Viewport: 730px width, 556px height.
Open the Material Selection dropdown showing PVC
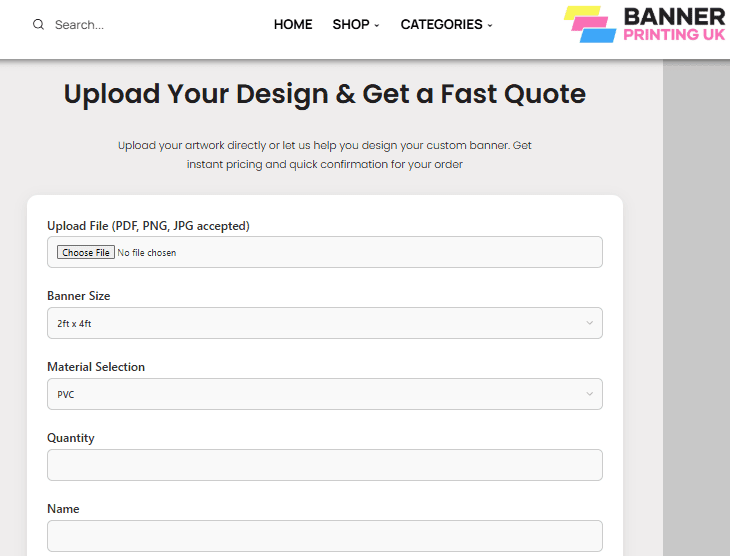pyautogui.click(x=324, y=394)
